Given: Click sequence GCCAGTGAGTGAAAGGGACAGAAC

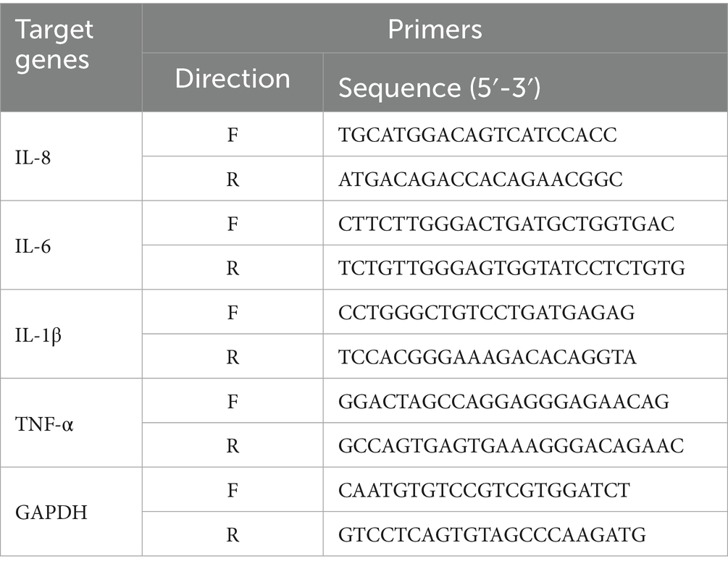Looking at the screenshot, I should [511, 446].
